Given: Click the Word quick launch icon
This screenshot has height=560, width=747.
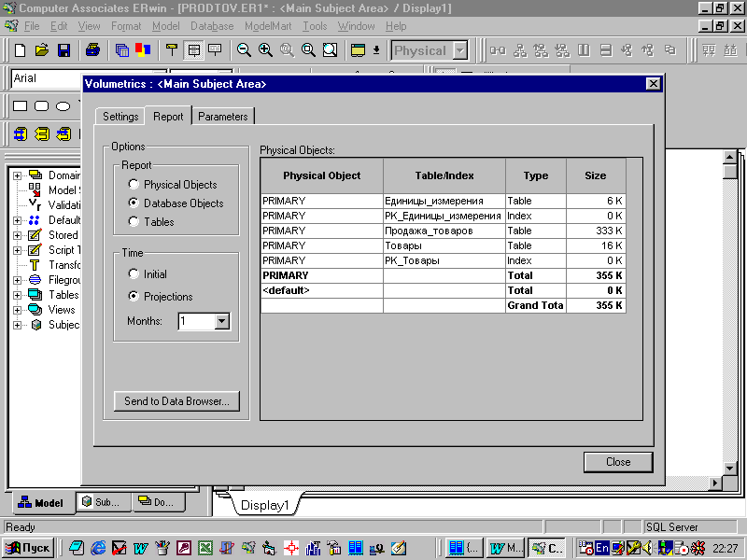Looking at the screenshot, I should [141, 548].
